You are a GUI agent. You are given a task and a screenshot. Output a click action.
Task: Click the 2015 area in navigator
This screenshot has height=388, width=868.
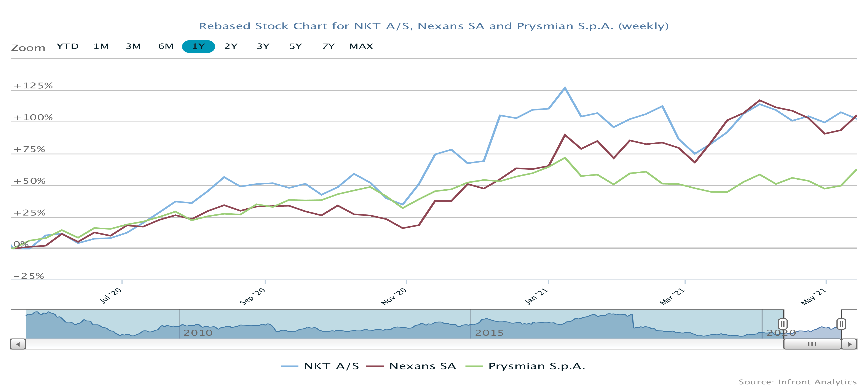coord(489,333)
